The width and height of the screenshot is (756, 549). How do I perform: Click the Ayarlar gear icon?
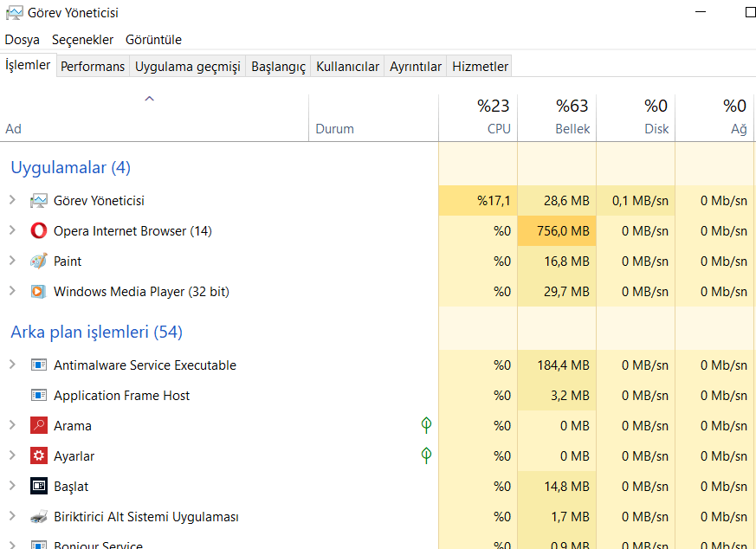pyautogui.click(x=38, y=456)
